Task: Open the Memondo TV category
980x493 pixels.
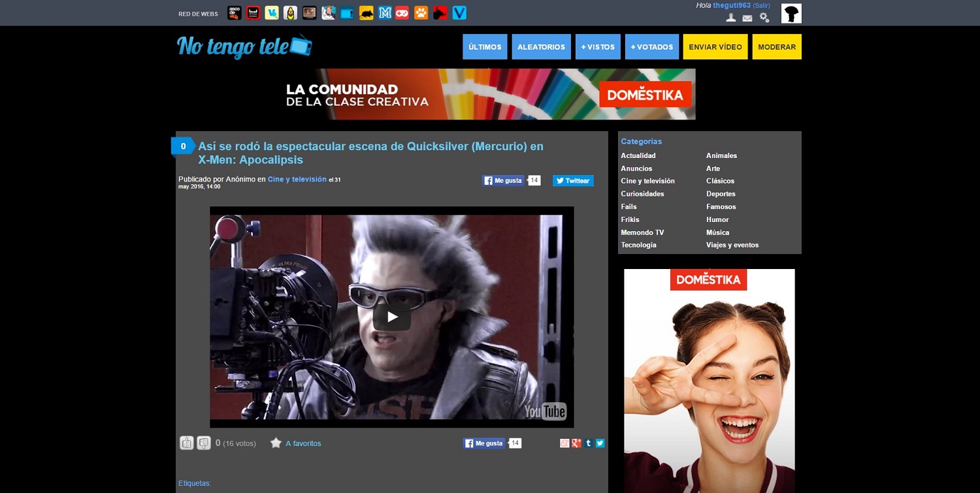Action: tap(642, 232)
